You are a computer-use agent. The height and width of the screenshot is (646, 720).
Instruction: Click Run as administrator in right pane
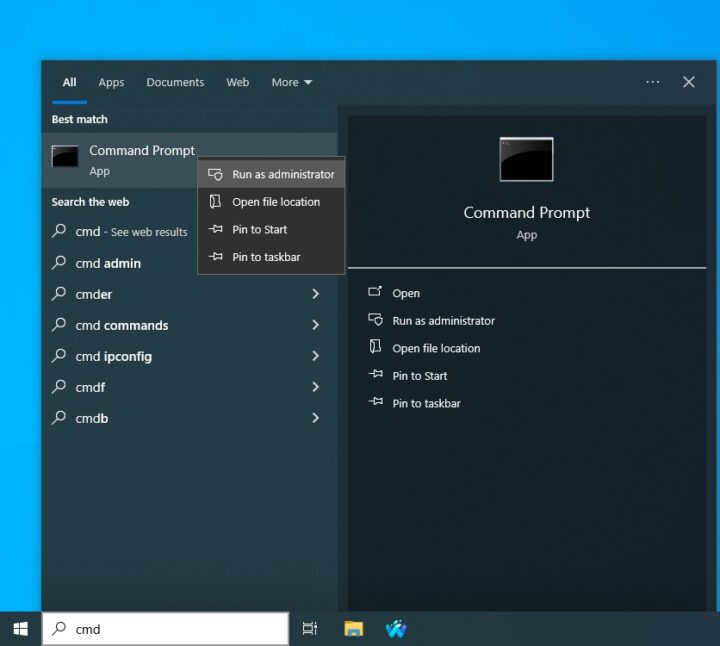443,321
